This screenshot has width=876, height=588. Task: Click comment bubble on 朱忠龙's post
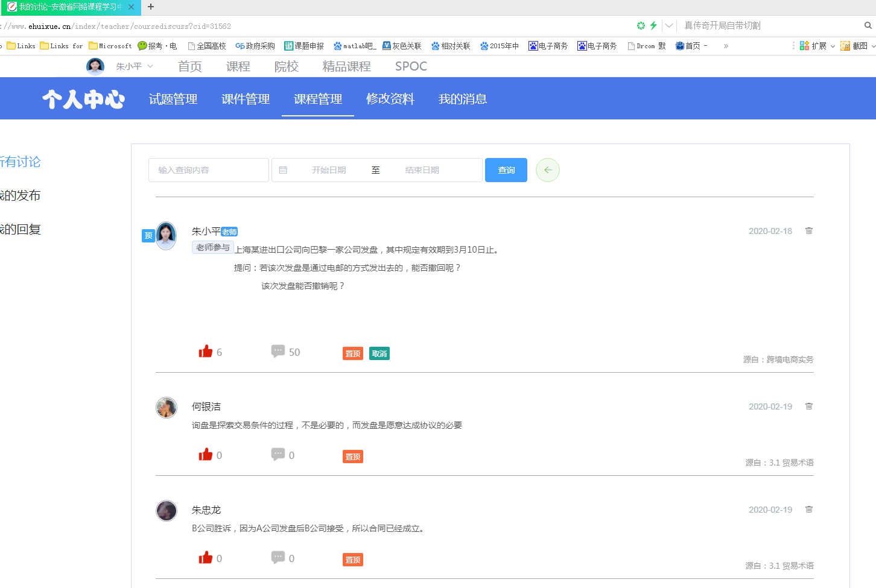pyautogui.click(x=278, y=558)
